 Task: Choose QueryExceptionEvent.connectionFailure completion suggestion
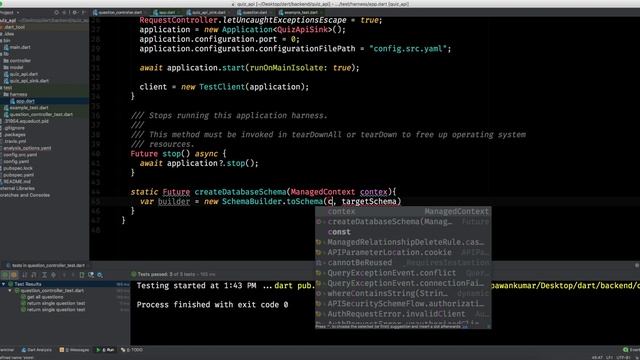[403, 283]
